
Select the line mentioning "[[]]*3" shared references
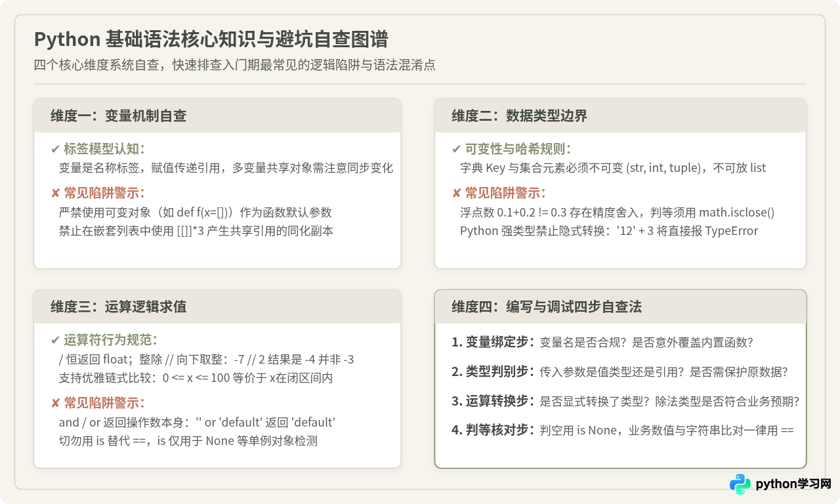point(196,231)
